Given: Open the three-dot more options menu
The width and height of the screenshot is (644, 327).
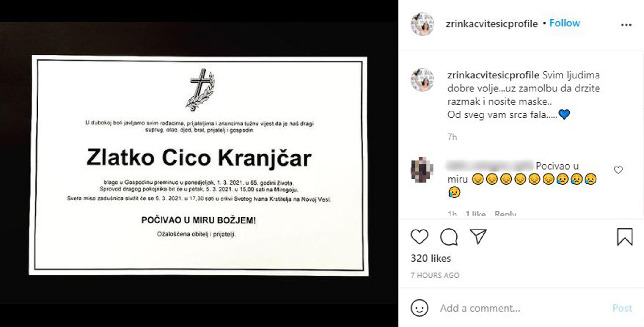Looking at the screenshot, I should [626, 25].
